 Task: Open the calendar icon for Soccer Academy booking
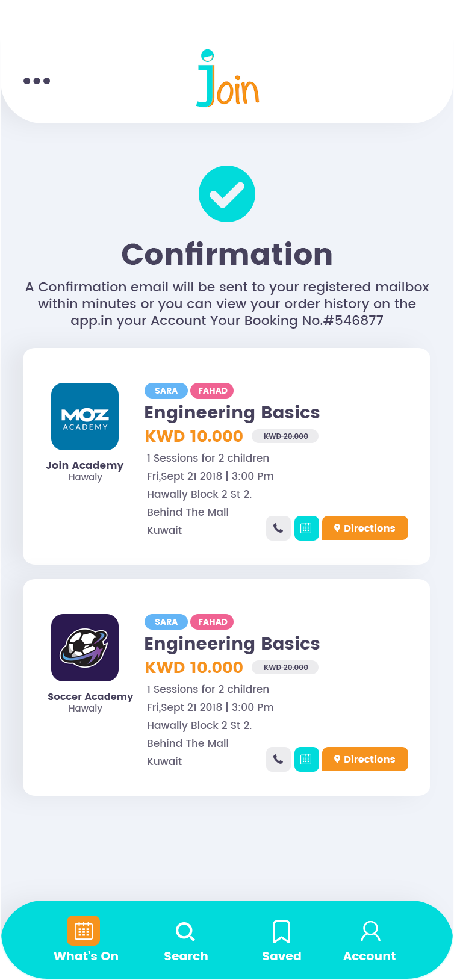click(x=306, y=759)
